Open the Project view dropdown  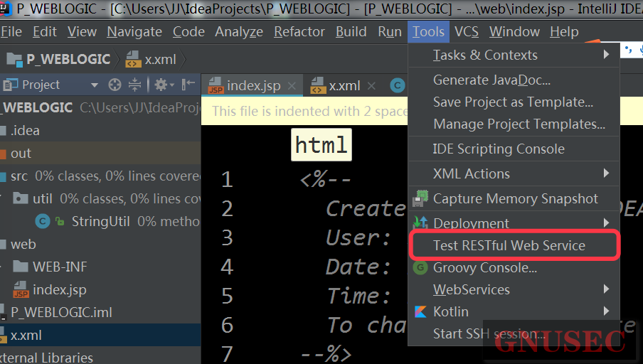[x=95, y=85]
